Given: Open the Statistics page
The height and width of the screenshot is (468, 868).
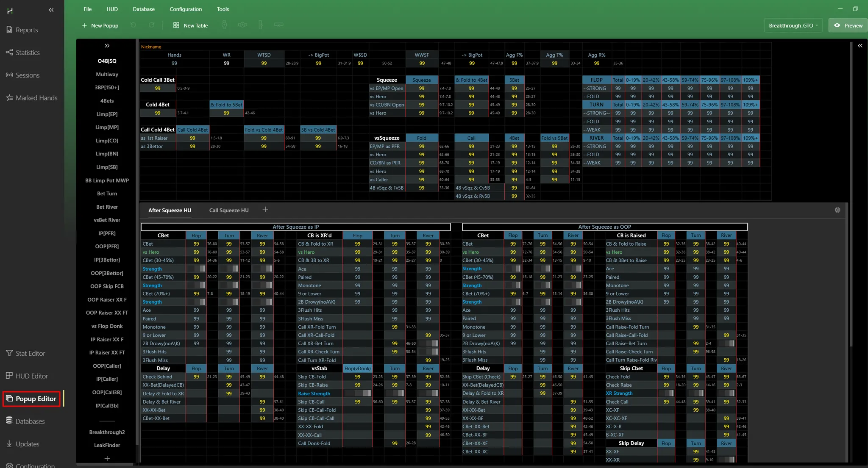Looking at the screenshot, I should (x=27, y=53).
